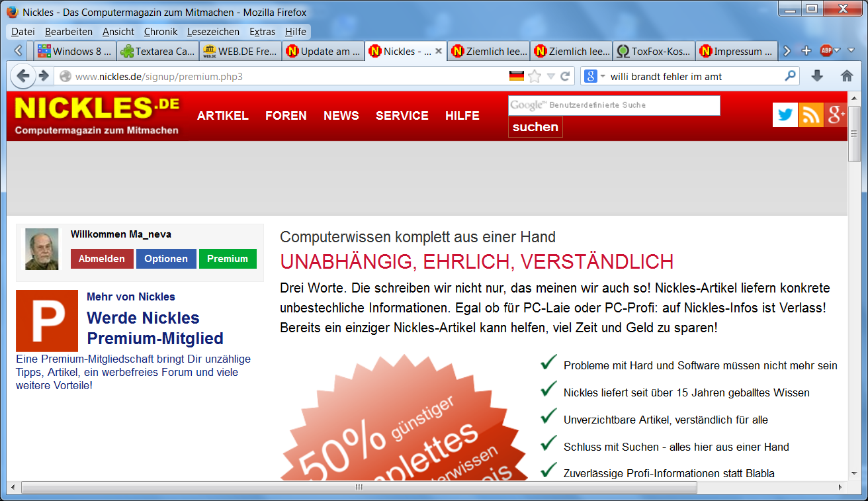This screenshot has height=501, width=868.
Task: Open the Bearbeiten menu
Action: (x=69, y=32)
